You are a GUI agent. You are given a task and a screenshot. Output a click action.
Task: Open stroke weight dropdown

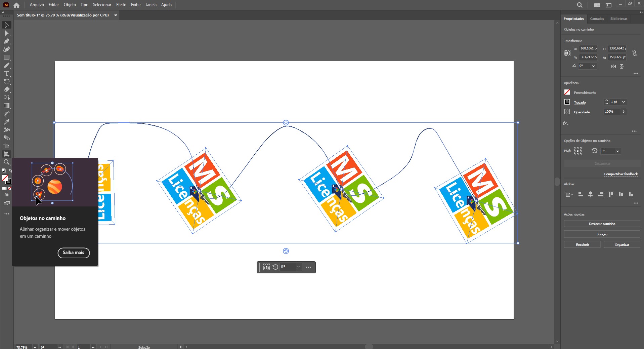click(x=624, y=102)
